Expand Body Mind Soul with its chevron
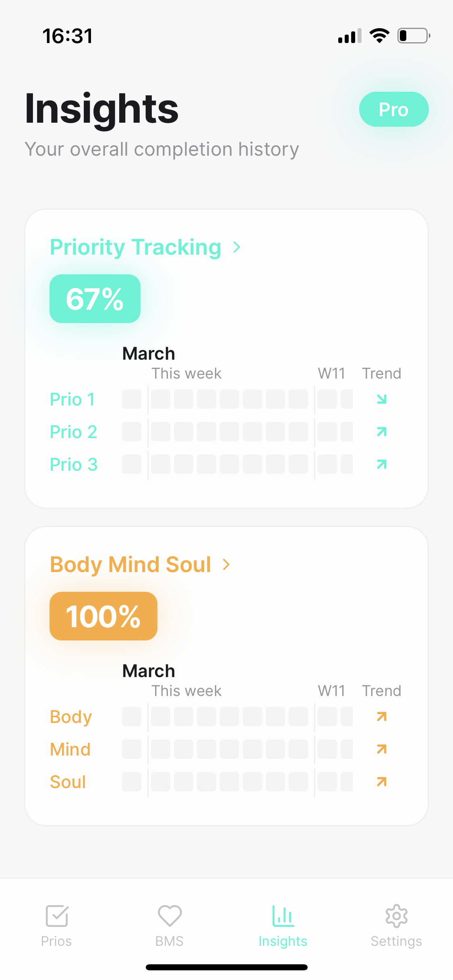 tap(226, 564)
